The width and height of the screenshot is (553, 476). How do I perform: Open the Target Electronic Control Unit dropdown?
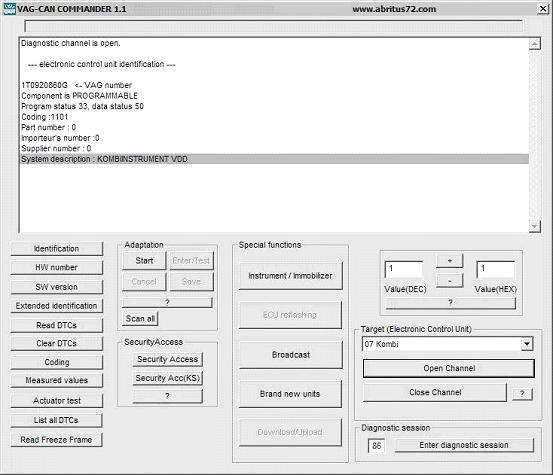[527, 344]
